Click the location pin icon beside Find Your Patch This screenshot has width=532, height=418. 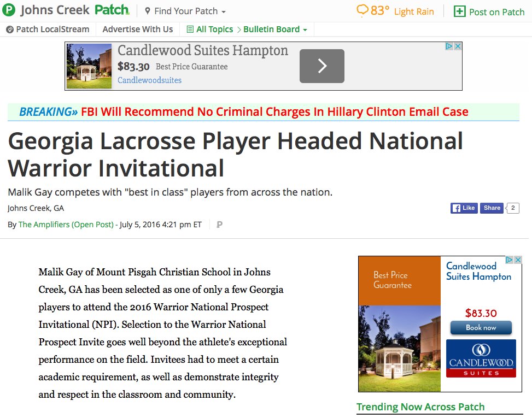pyautogui.click(x=147, y=11)
